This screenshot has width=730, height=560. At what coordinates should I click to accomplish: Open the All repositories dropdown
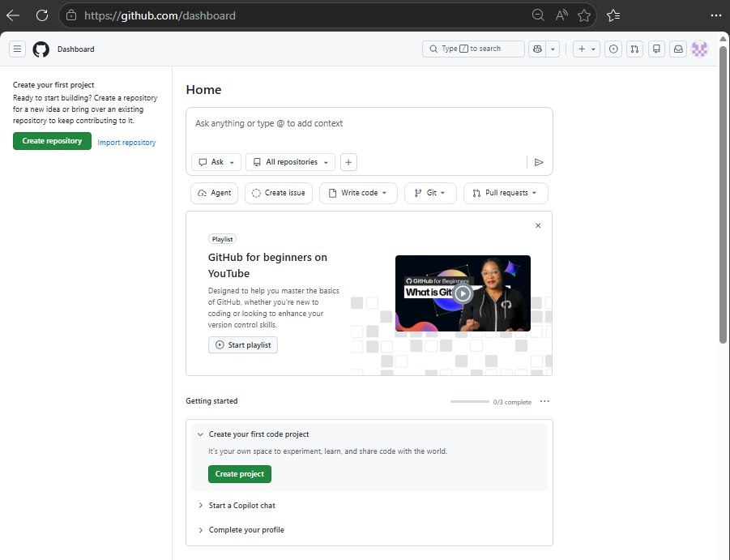[290, 162]
